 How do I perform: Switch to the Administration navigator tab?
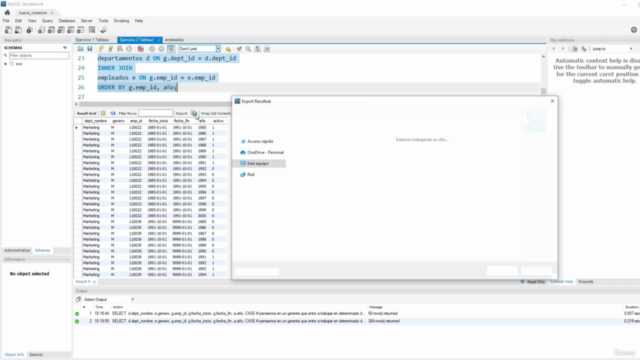click(17, 251)
